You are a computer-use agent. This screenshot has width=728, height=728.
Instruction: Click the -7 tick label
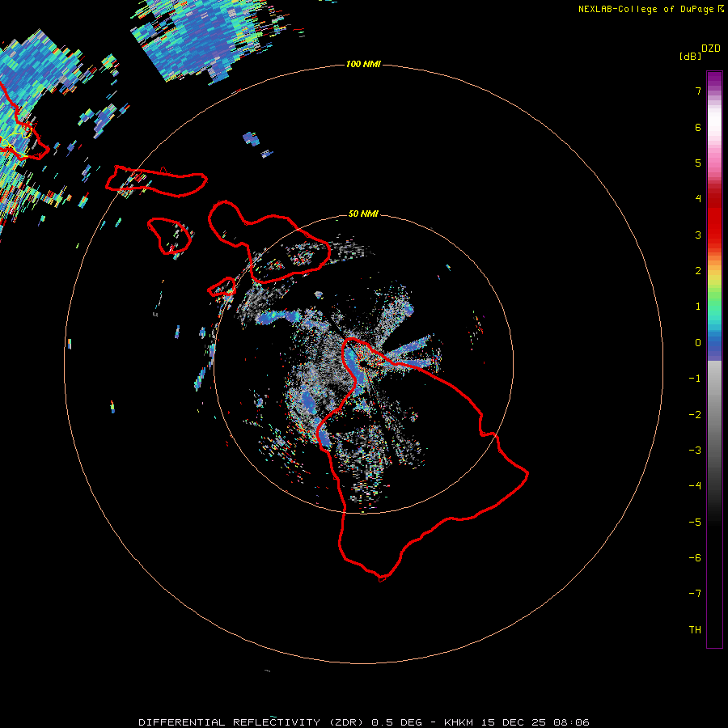point(695,594)
